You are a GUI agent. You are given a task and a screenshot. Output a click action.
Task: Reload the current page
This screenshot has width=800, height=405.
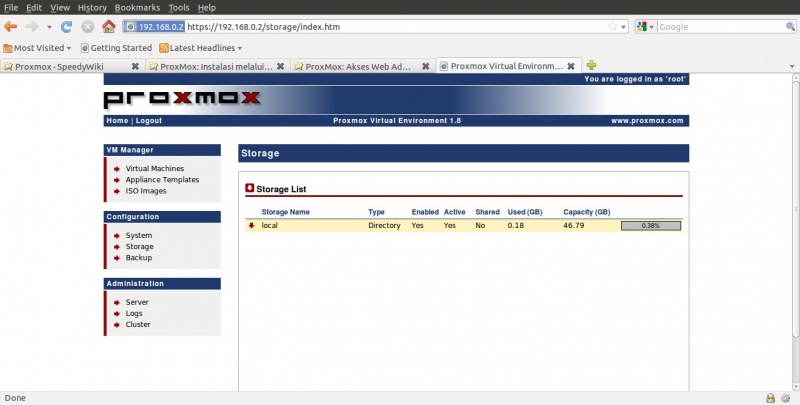66,27
